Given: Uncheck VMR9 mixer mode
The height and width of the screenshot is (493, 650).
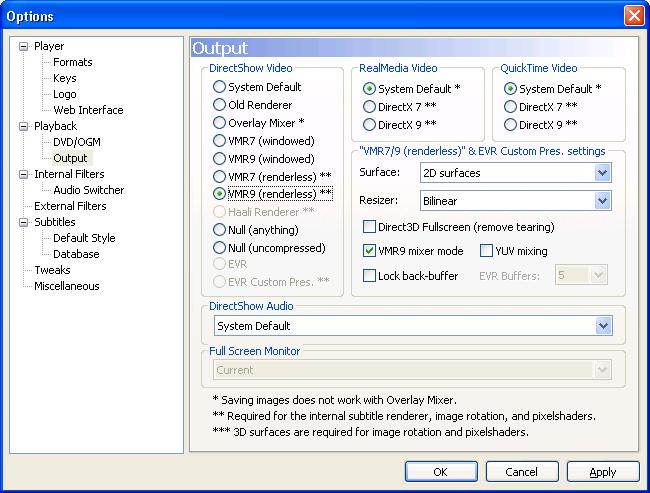Looking at the screenshot, I should (x=369, y=251).
